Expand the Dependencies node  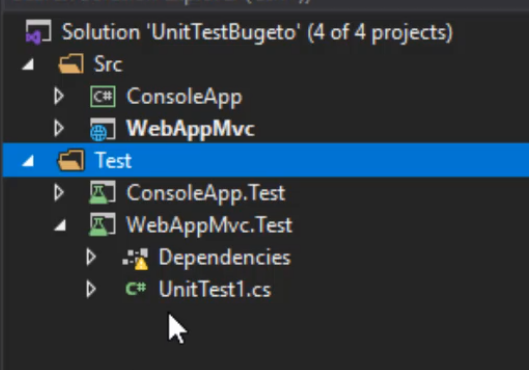point(91,257)
